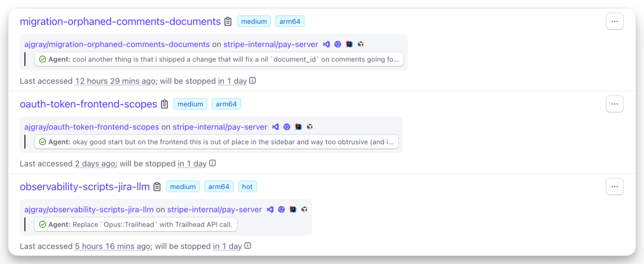Click arm64 tag on oauth-token-frontend-scopes
This screenshot has height=264, width=644.
click(226, 104)
